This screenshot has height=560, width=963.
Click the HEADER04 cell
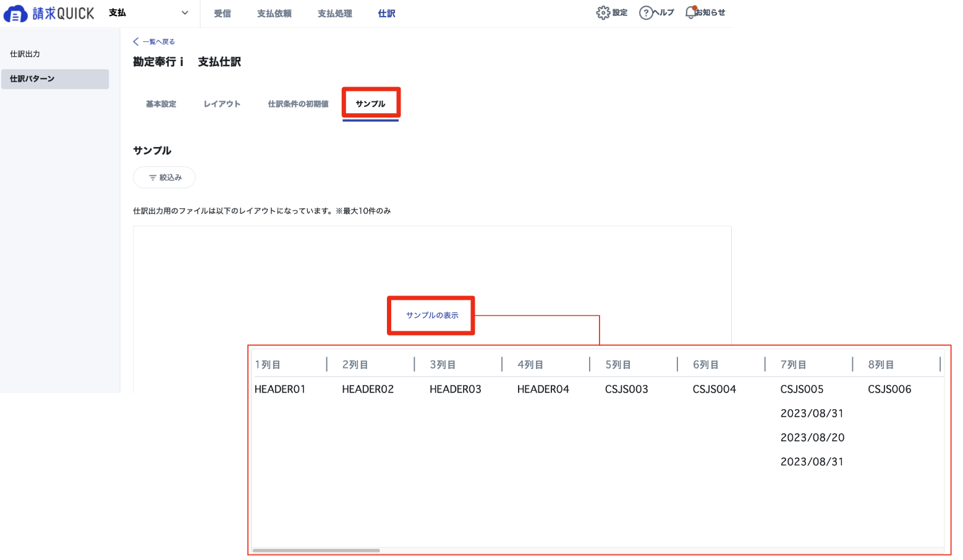pyautogui.click(x=543, y=389)
